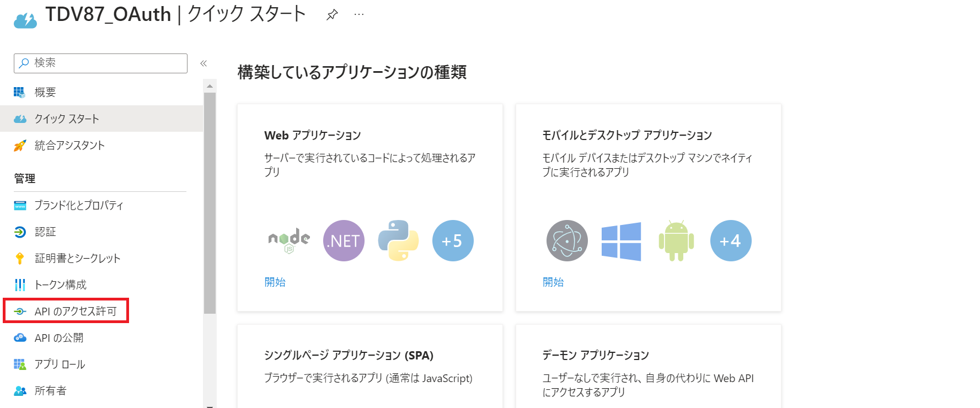Click the 統合アシスタント rocket icon
The image size is (980, 408).
point(20,146)
